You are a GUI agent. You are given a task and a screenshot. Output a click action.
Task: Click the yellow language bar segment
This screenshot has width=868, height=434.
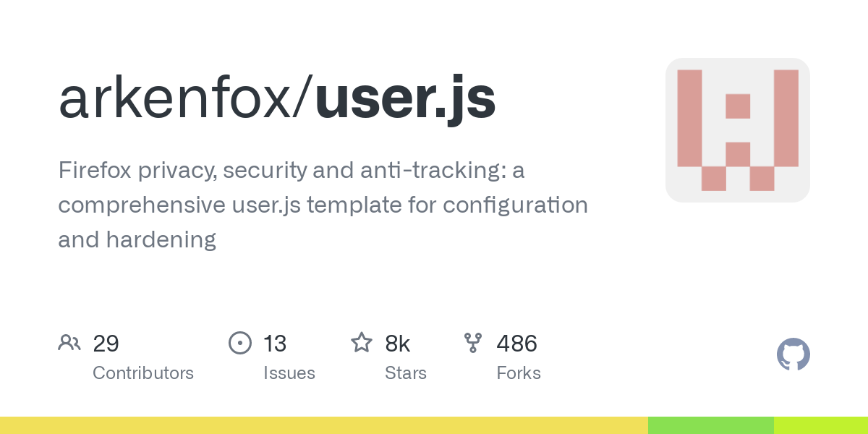324,425
